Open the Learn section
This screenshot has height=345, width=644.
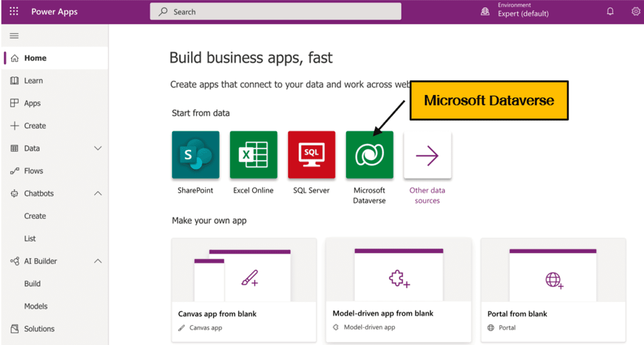(33, 80)
